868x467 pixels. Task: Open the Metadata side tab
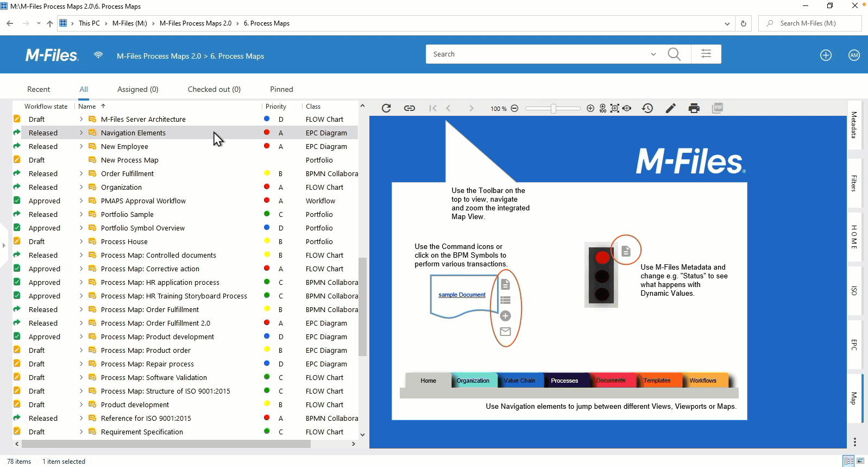pos(854,125)
